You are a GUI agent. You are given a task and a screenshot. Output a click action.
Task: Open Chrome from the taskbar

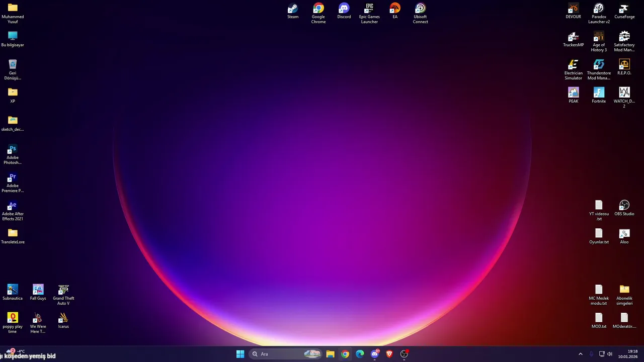[x=345, y=354]
